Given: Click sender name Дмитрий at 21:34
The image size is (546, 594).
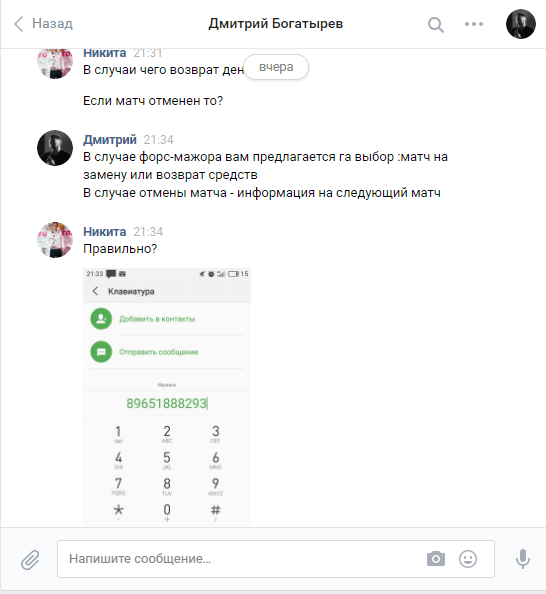Looking at the screenshot, I should click(110, 139).
